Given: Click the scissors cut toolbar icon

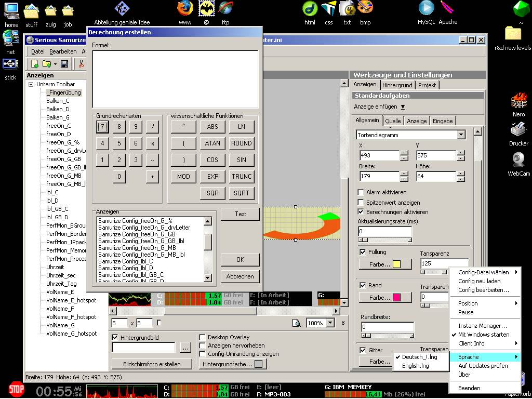Looking at the screenshot, I should pyautogui.click(x=81, y=64).
